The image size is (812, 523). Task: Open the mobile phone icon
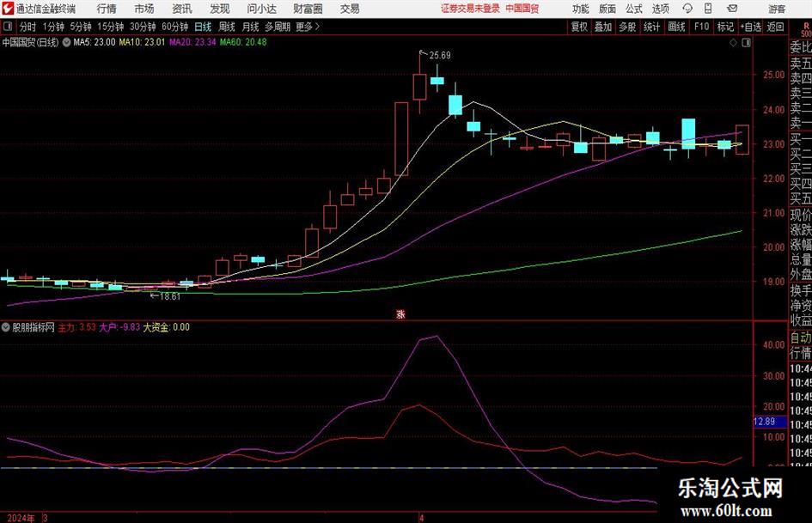pyautogui.click(x=708, y=9)
